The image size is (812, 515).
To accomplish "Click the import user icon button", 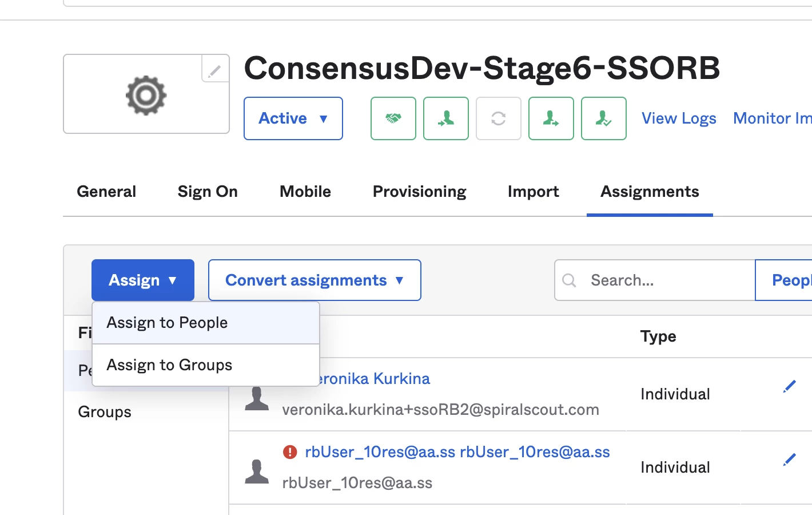I will tap(445, 118).
